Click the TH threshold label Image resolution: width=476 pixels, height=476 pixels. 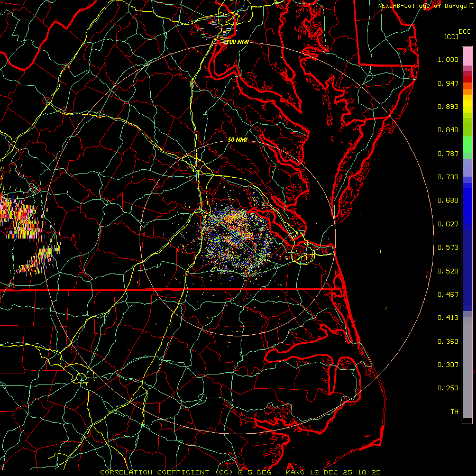coord(454,412)
